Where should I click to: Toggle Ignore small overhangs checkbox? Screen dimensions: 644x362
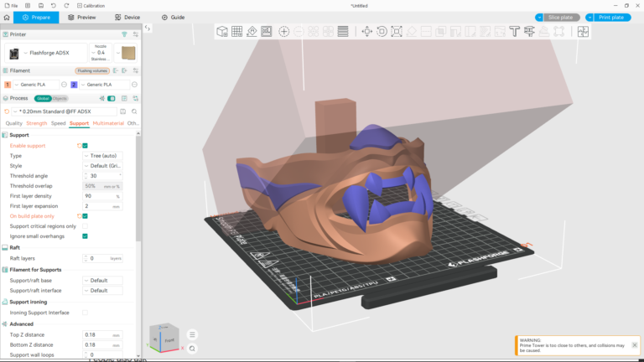pyautogui.click(x=85, y=236)
